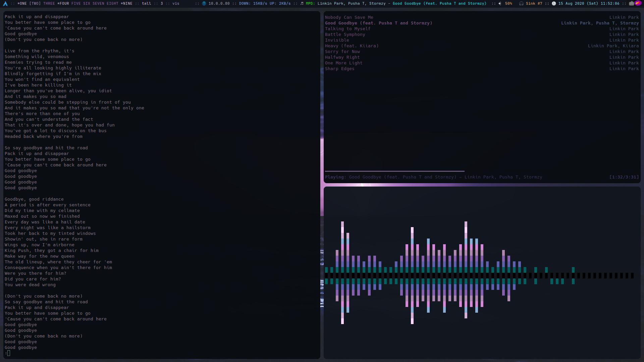
Task: Switch to workspace FOUR
Action: (x=63, y=4)
